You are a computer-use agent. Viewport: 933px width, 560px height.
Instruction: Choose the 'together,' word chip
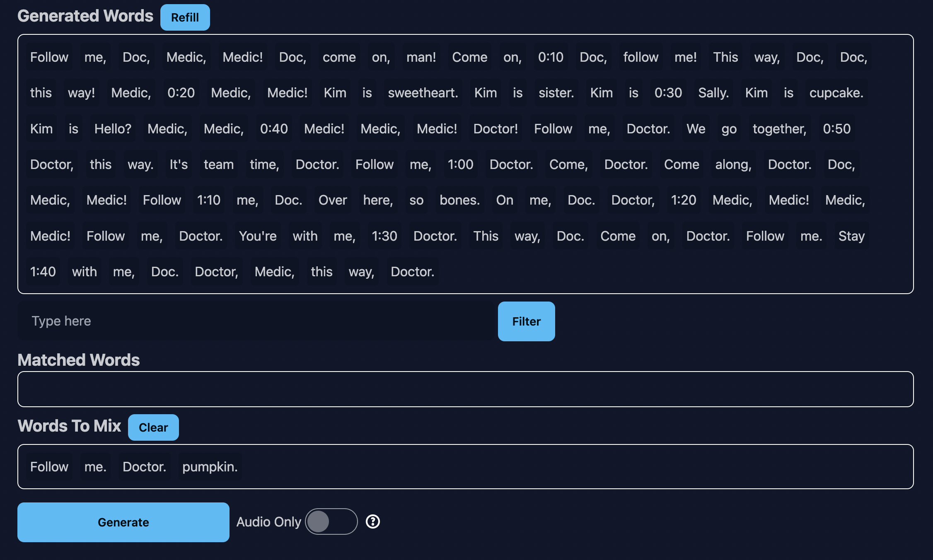coord(779,129)
